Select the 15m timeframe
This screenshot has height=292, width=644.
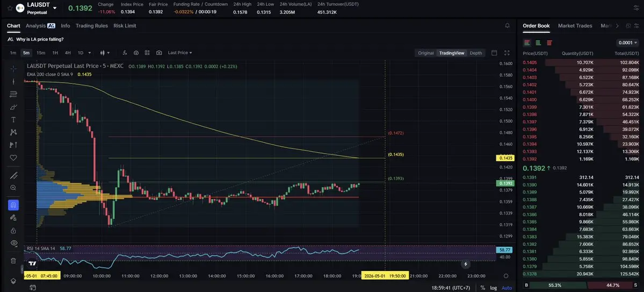click(x=41, y=53)
